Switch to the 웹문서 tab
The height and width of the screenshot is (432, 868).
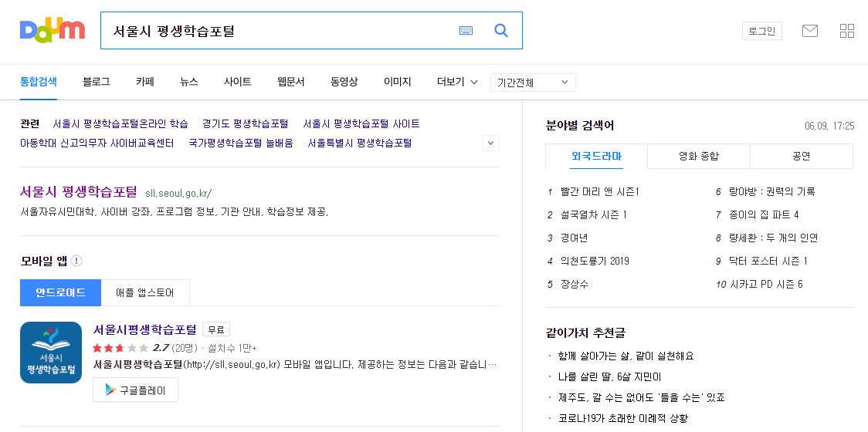click(x=291, y=82)
